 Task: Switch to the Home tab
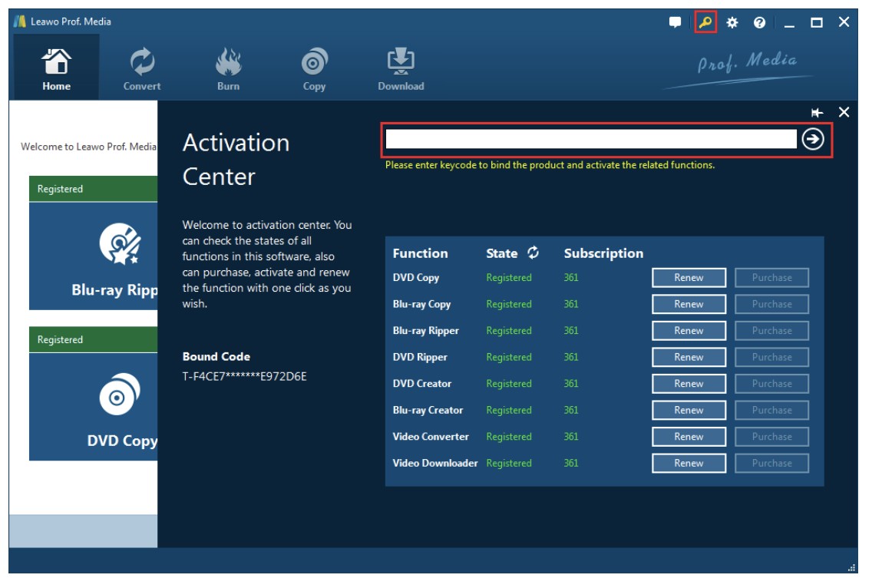[x=56, y=68]
